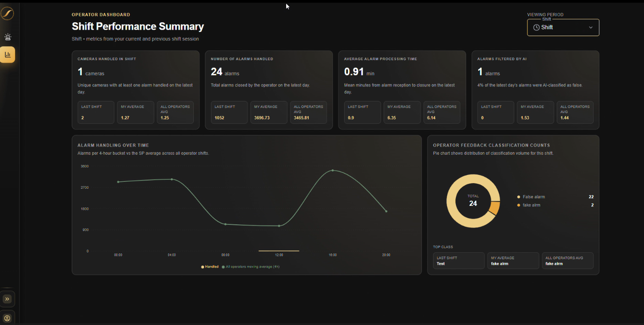Click My Average value 3696.73
Viewport: 644px width, 325px height.
(262, 117)
